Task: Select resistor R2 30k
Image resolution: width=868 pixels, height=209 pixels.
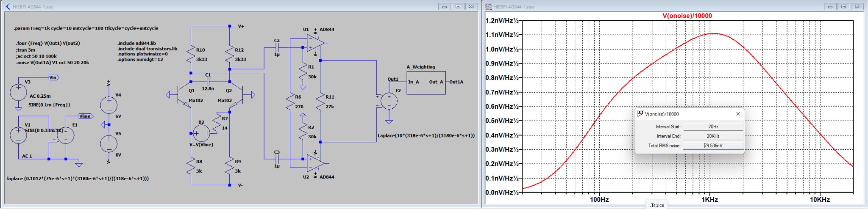Action: pyautogui.click(x=303, y=132)
